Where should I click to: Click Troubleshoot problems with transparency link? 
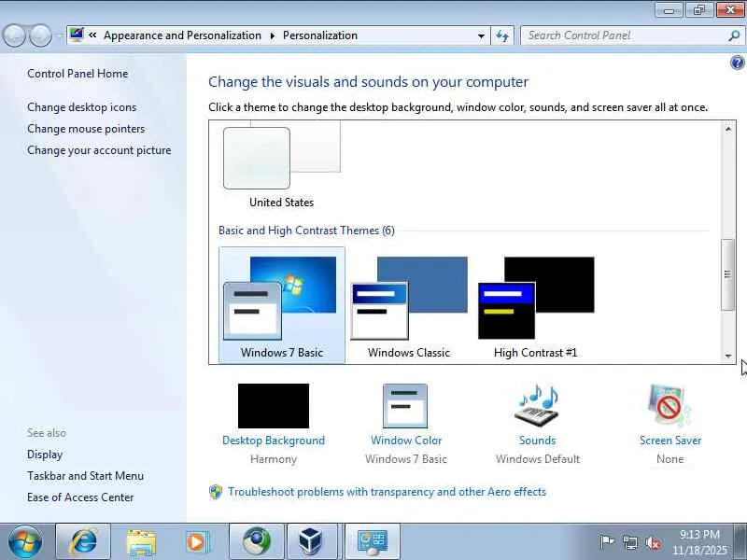(387, 492)
